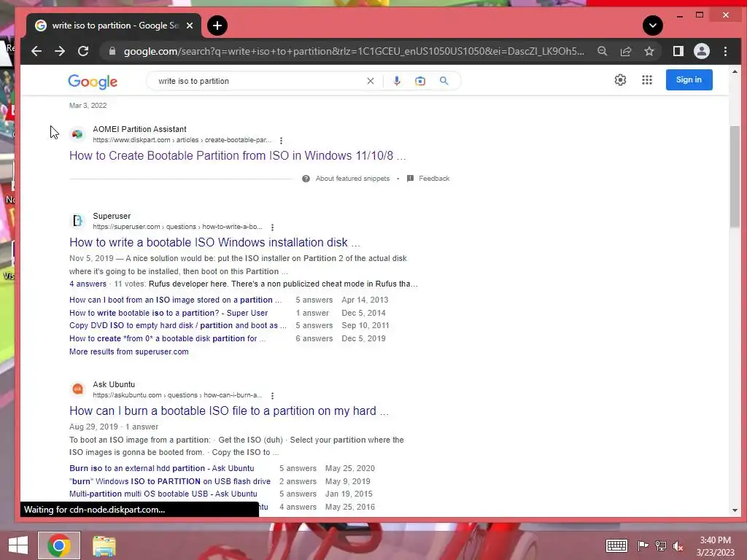Click the Feedback link
The height and width of the screenshot is (560, 747).
tap(434, 179)
